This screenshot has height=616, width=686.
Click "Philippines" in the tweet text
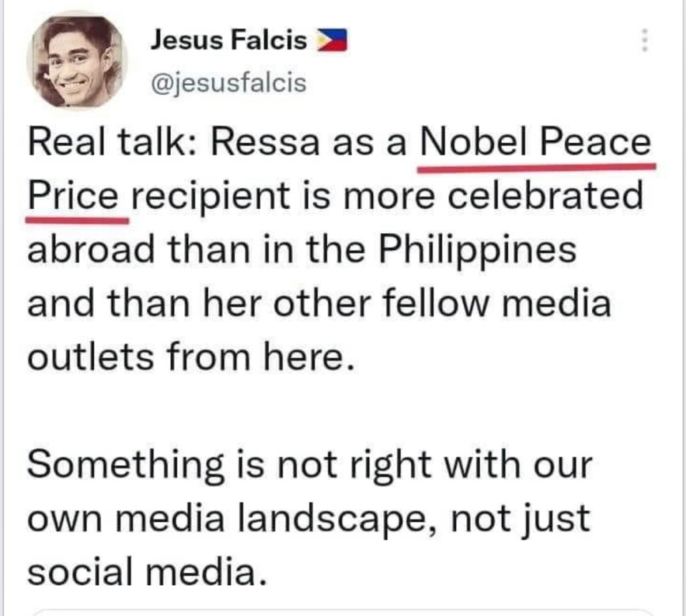(x=478, y=249)
